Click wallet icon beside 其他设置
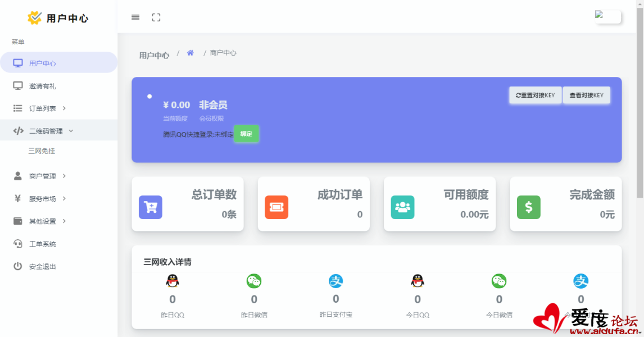 (17, 221)
